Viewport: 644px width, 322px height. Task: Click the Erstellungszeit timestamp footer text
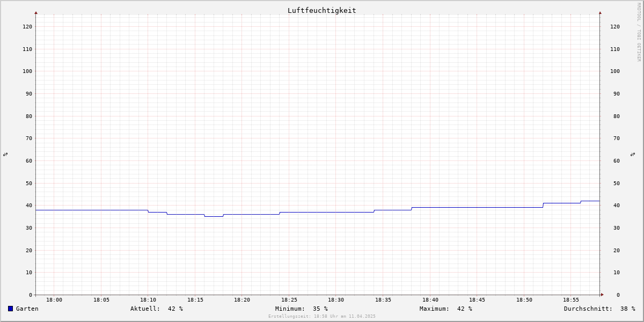coord(322,316)
